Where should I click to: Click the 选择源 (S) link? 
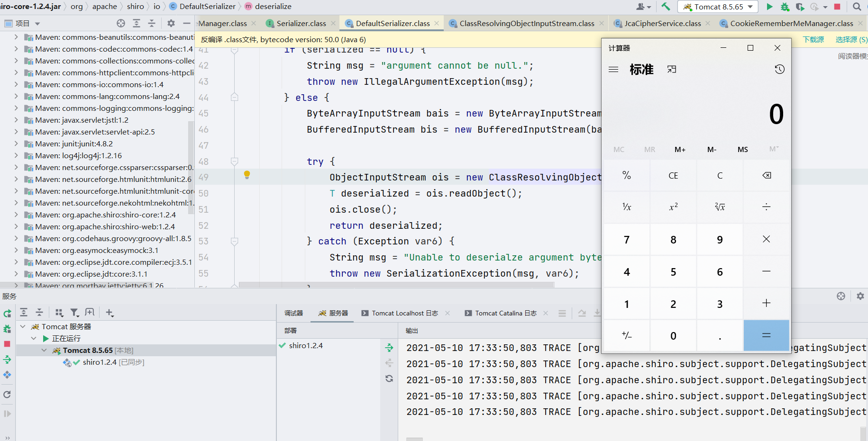[x=851, y=40]
